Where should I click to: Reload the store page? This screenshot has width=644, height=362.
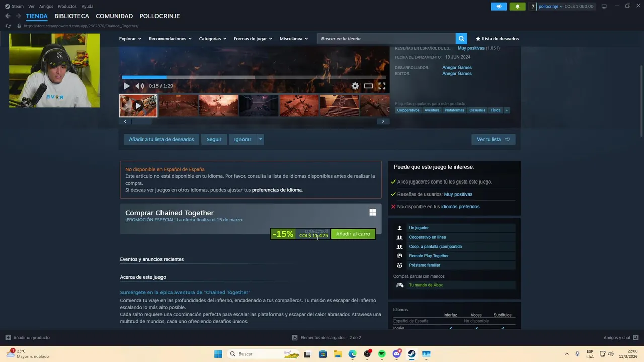(8, 26)
